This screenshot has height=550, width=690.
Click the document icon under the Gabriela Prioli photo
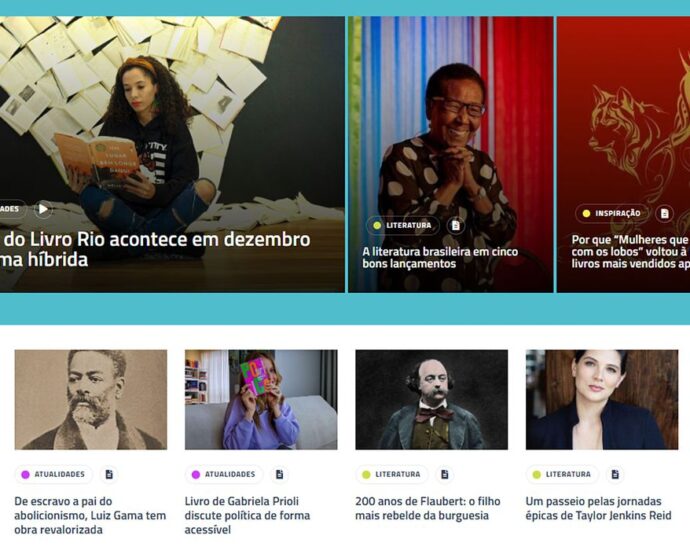pyautogui.click(x=279, y=474)
